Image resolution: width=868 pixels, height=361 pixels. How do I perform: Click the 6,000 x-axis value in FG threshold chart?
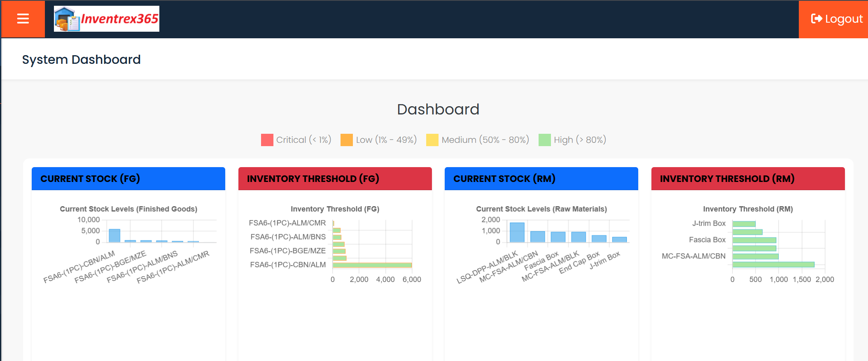click(x=412, y=279)
